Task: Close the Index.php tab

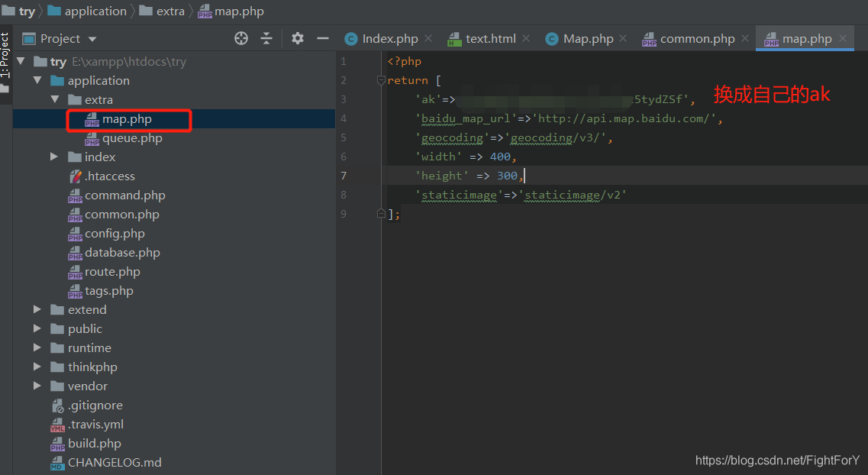Action: (x=428, y=38)
